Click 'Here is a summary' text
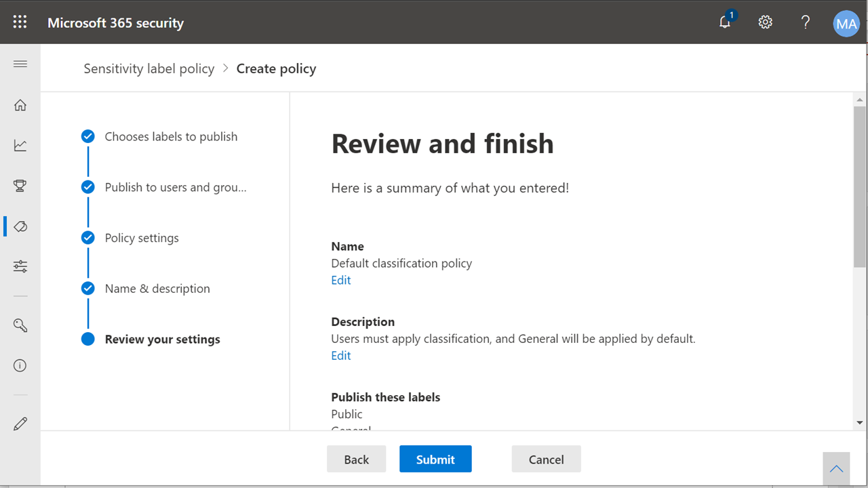 [450, 188]
